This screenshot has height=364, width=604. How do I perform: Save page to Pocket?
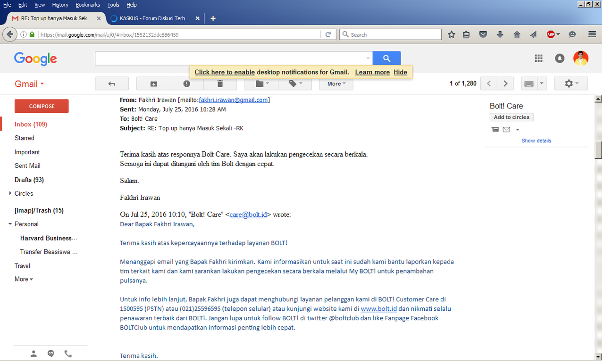(483, 34)
